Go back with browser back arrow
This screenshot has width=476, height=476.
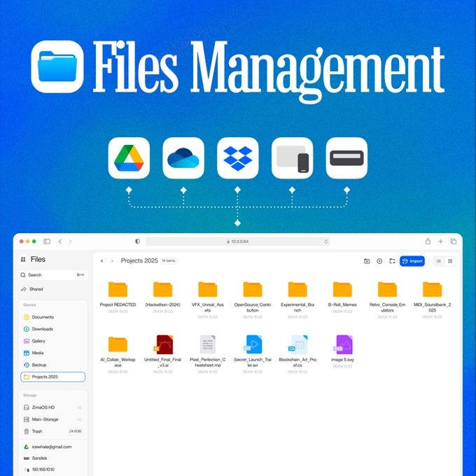point(60,241)
